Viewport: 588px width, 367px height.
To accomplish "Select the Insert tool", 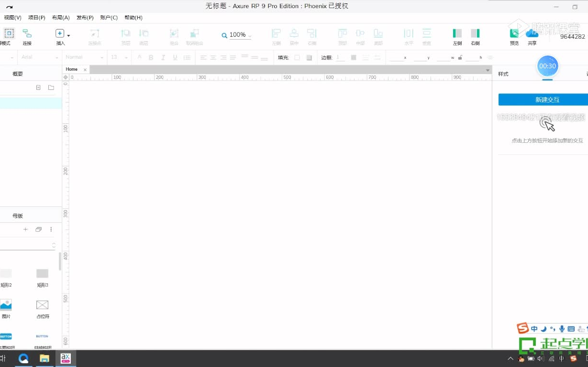I will pos(59,34).
